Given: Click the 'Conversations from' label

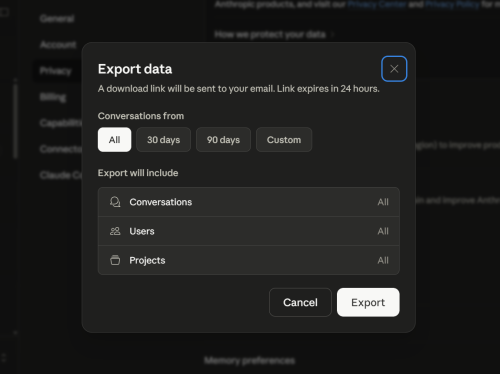Looking at the screenshot, I should point(141,116).
